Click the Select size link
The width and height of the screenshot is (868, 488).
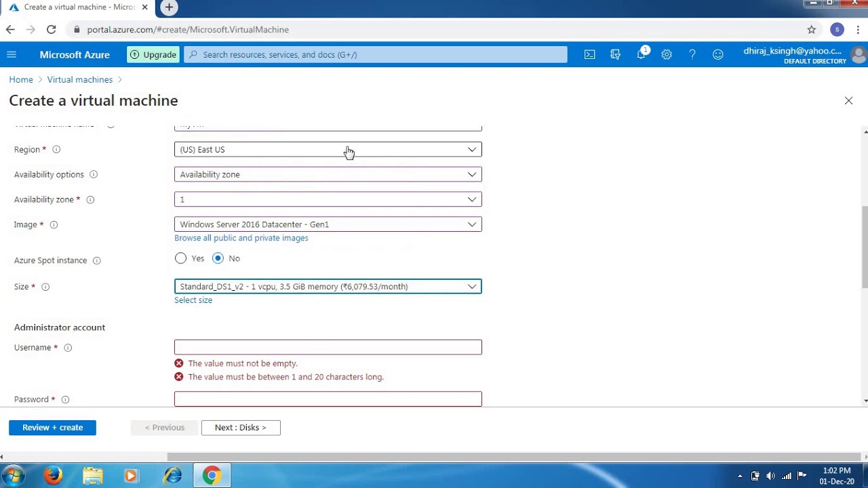[x=193, y=300]
